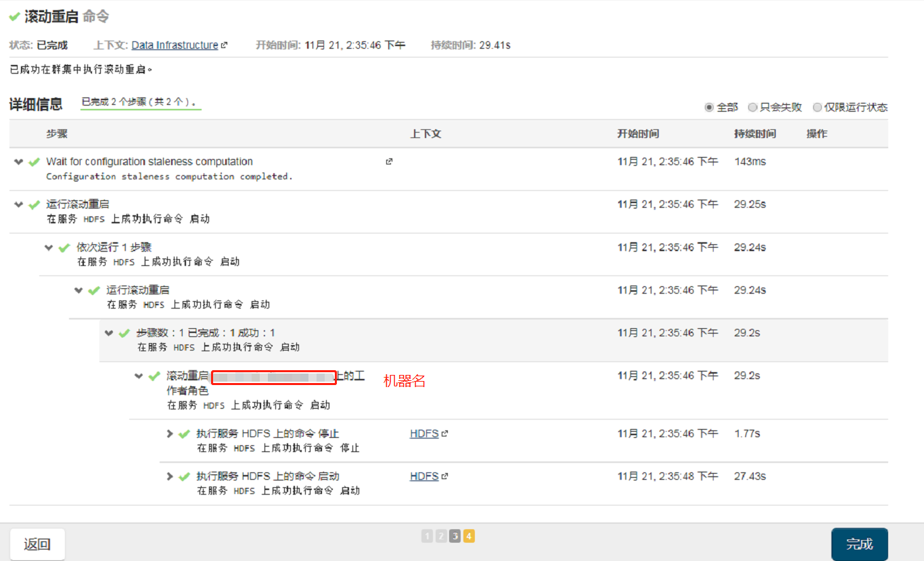Go to pagination page 4

click(469, 535)
